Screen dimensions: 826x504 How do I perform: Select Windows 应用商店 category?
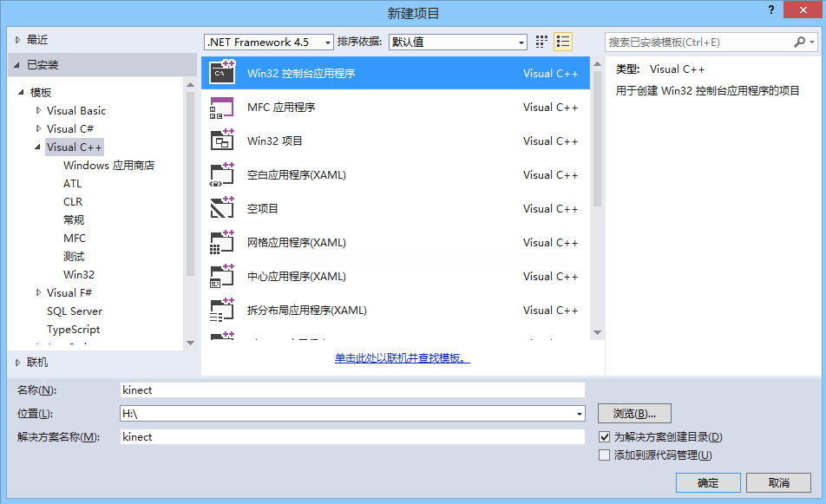pyautogui.click(x=109, y=166)
